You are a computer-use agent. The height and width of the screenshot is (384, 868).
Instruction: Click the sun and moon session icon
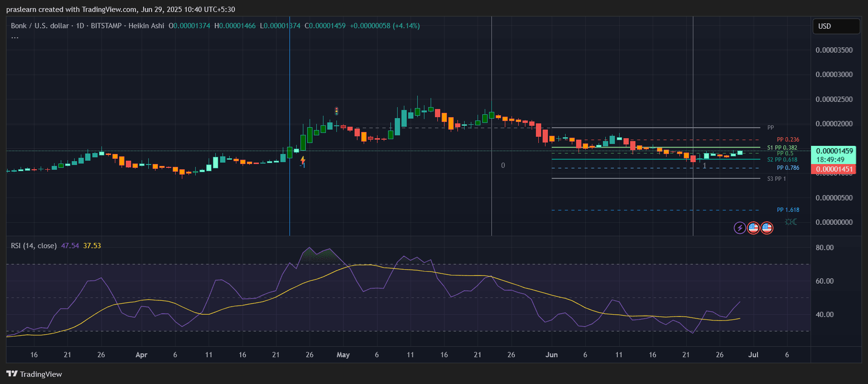[x=791, y=222]
